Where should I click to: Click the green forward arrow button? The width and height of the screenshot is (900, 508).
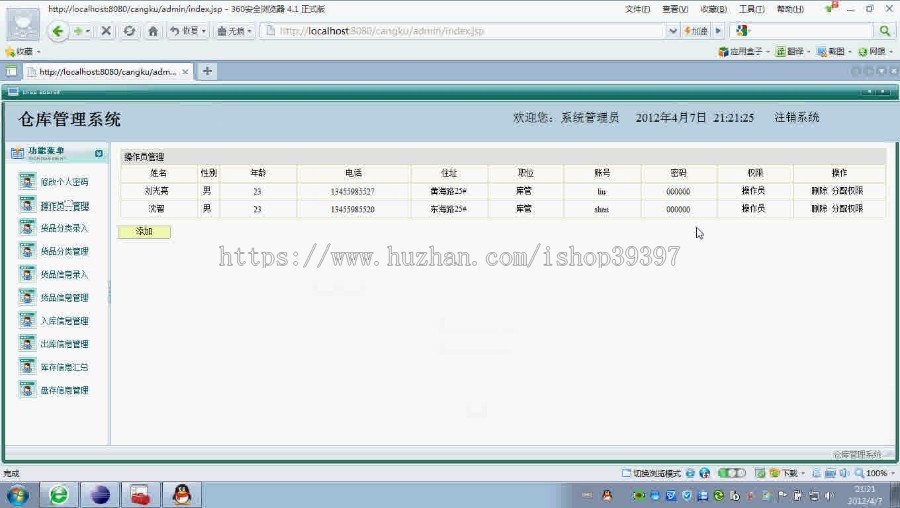coord(77,31)
